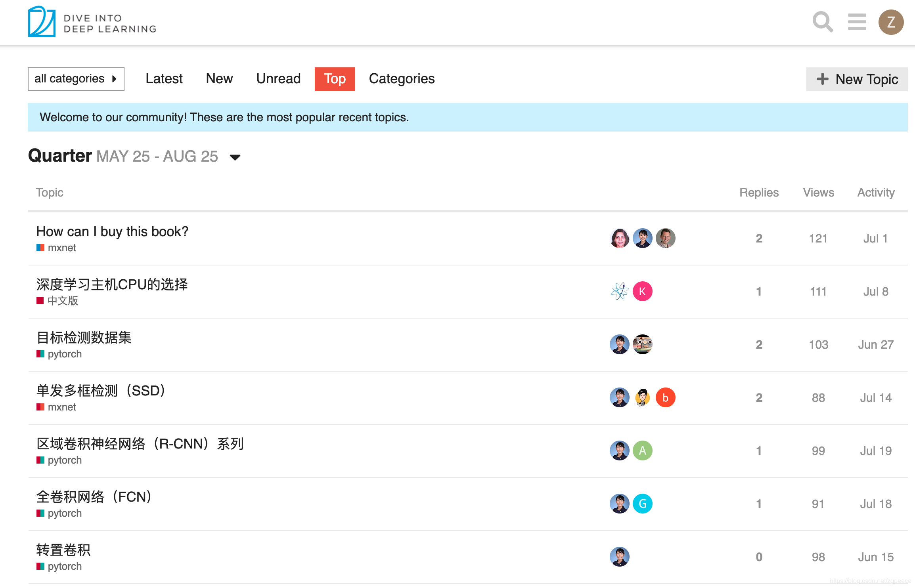
Task: Click atom avatar in CPU topic row
Action: [x=619, y=291]
